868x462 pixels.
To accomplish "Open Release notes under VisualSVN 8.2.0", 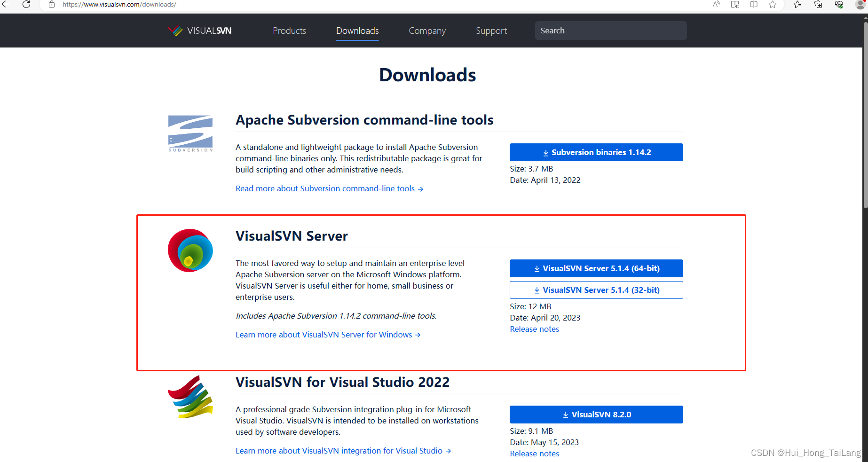I will click(535, 454).
